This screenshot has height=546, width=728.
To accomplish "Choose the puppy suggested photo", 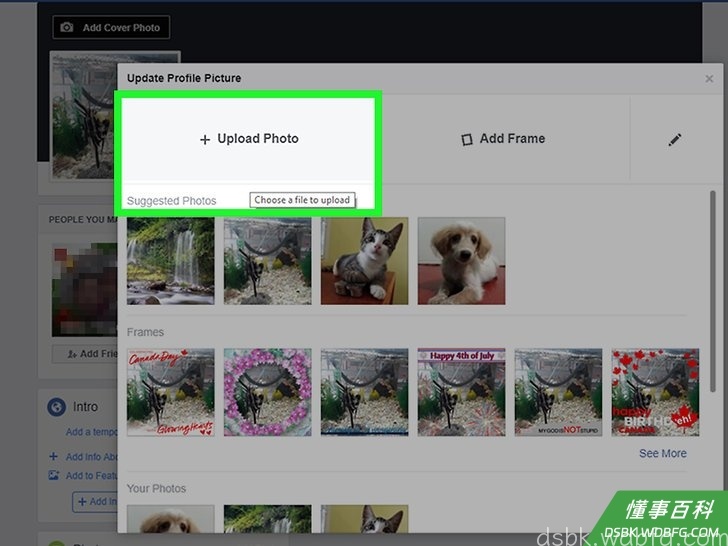I will point(462,261).
